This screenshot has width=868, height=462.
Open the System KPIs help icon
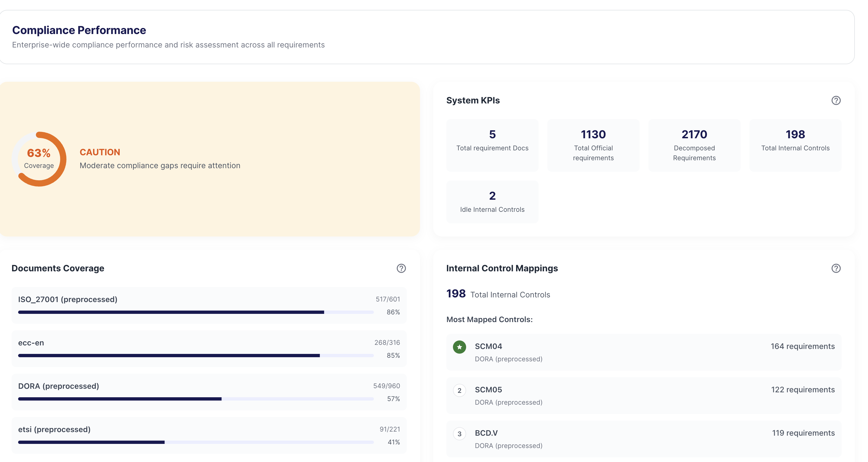tap(836, 100)
